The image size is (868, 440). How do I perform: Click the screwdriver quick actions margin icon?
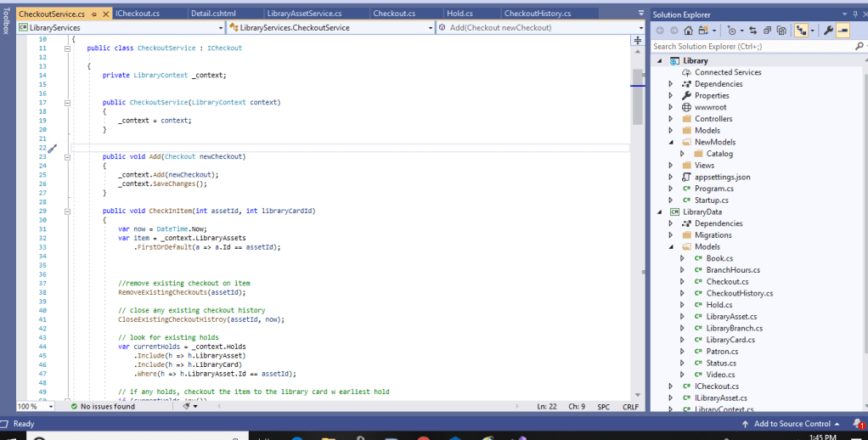(x=52, y=149)
